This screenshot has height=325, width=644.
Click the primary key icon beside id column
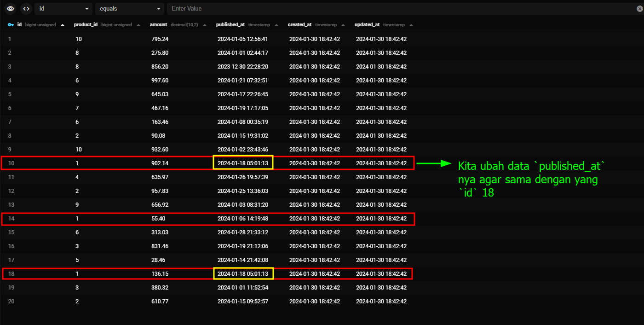[x=11, y=25]
